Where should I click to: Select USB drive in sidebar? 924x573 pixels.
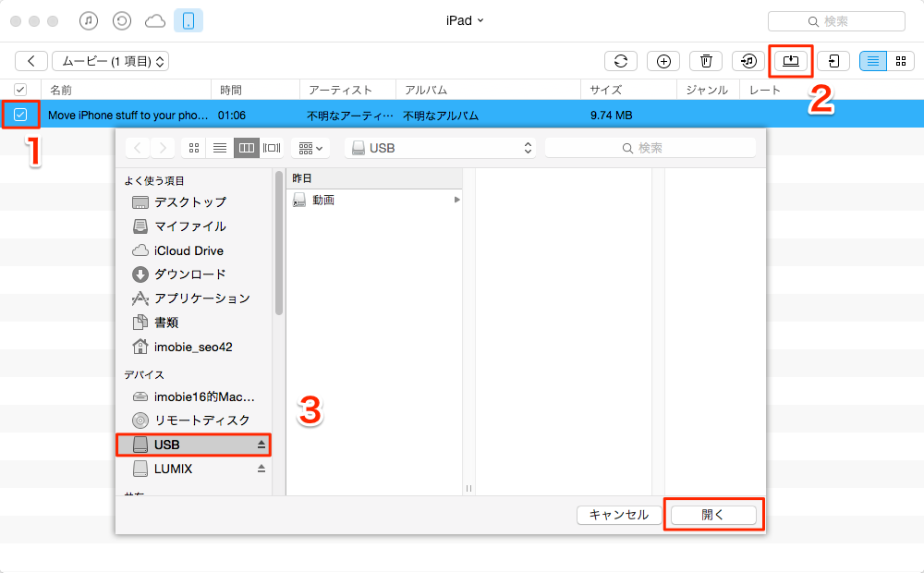pyautogui.click(x=193, y=445)
